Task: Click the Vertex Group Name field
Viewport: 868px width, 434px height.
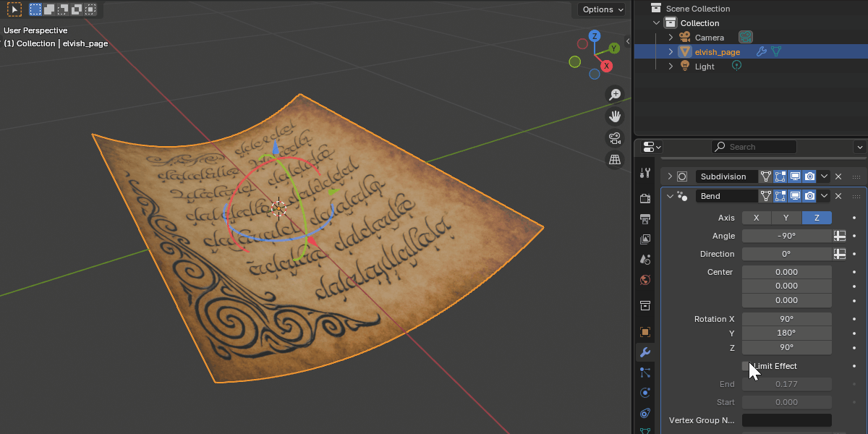Action: click(x=786, y=420)
